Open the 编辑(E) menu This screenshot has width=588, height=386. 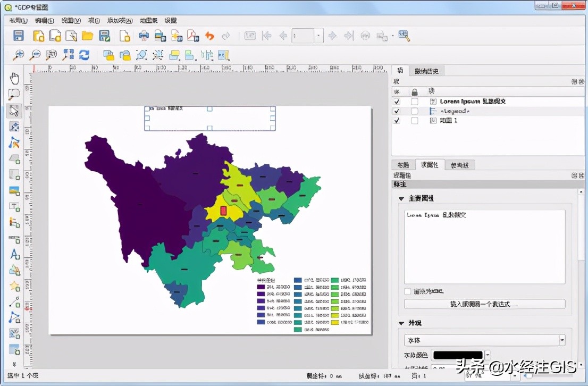[45, 21]
